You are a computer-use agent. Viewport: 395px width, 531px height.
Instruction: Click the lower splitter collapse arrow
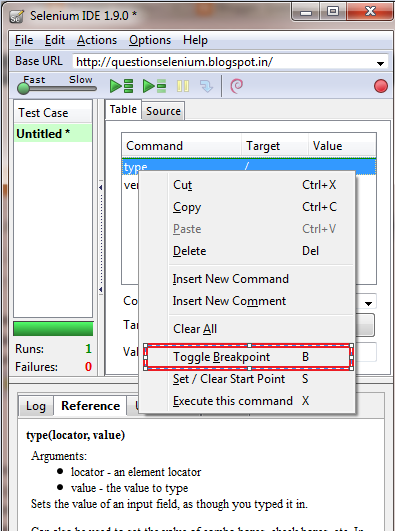click(x=101, y=290)
